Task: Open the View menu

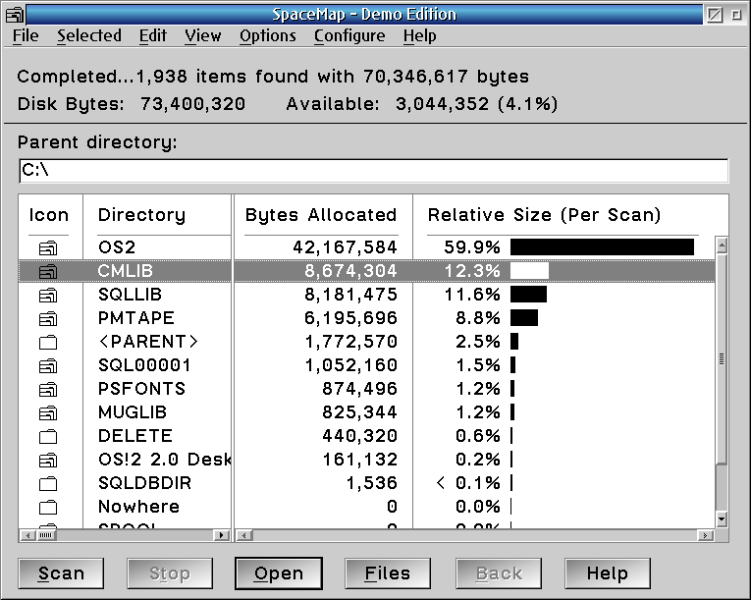Action: pos(203,36)
